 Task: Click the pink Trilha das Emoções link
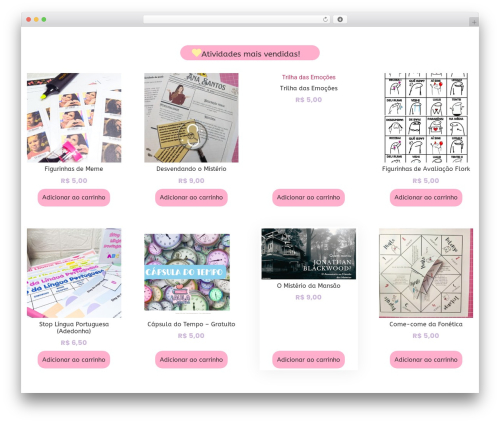pos(309,77)
